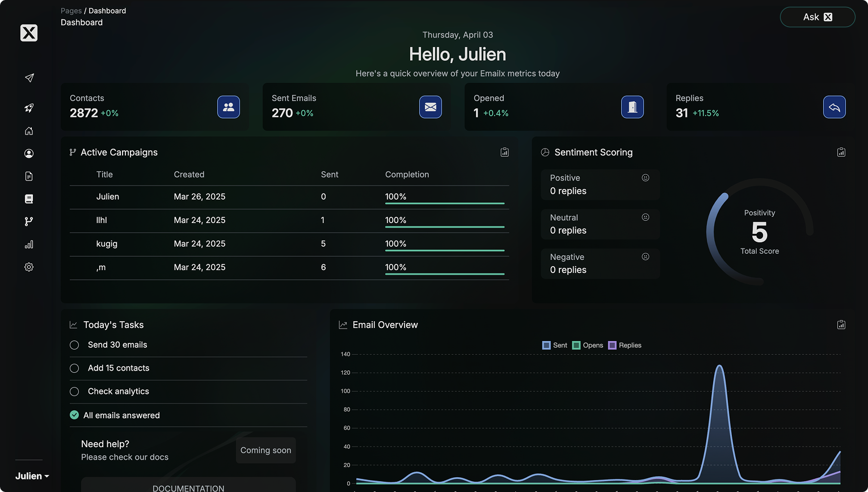The height and width of the screenshot is (492, 868).
Task: Click the git branch icon in sidebar
Action: pyautogui.click(x=29, y=222)
